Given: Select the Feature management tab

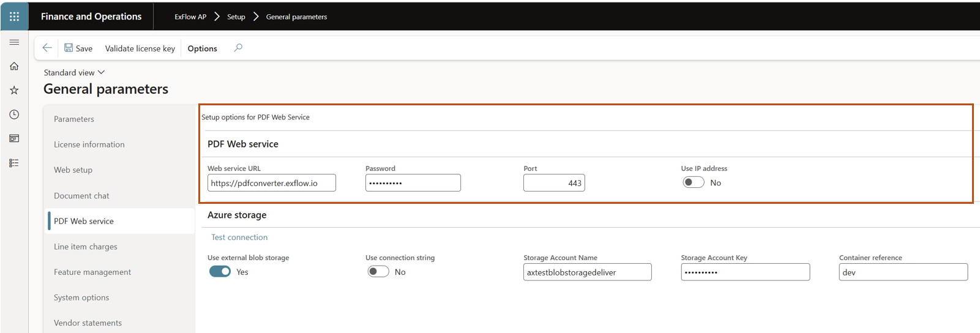Looking at the screenshot, I should (92, 272).
